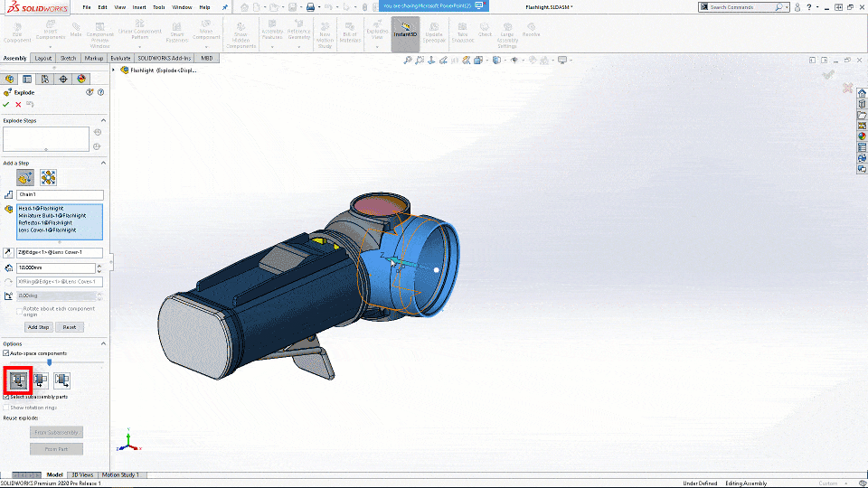Collapse the Add a Step section

pyautogui.click(x=103, y=164)
